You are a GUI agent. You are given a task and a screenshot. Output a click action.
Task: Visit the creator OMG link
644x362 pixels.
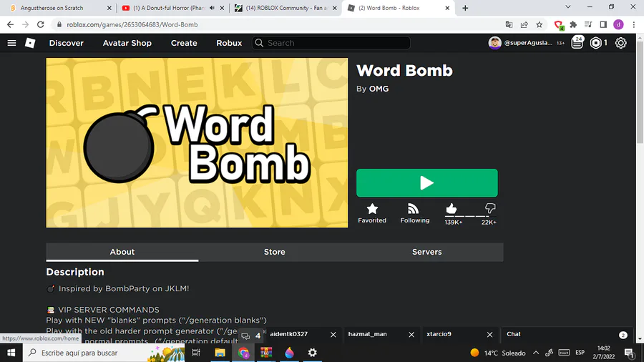[x=379, y=89]
